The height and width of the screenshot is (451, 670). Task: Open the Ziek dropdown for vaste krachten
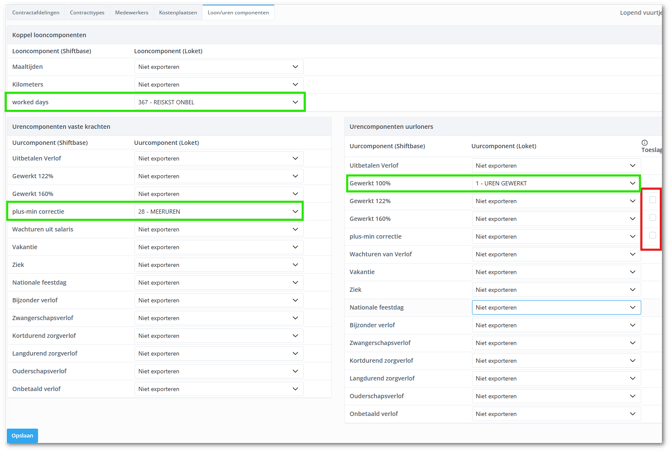pyautogui.click(x=218, y=265)
